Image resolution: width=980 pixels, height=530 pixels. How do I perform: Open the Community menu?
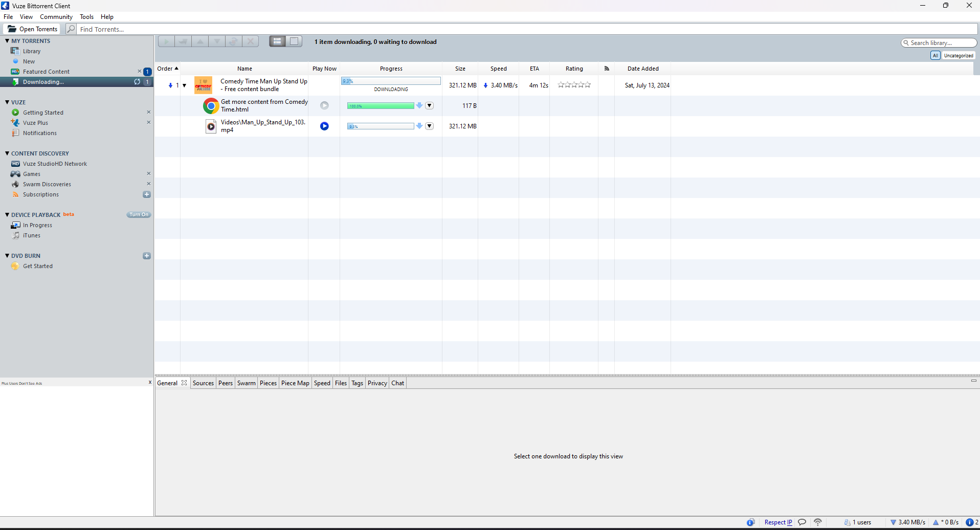[56, 17]
